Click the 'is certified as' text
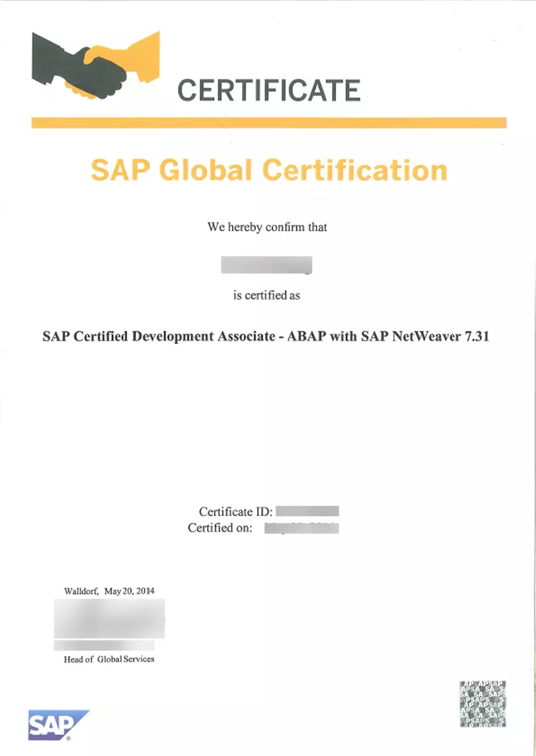This screenshot has height=756, width=536. click(266, 295)
